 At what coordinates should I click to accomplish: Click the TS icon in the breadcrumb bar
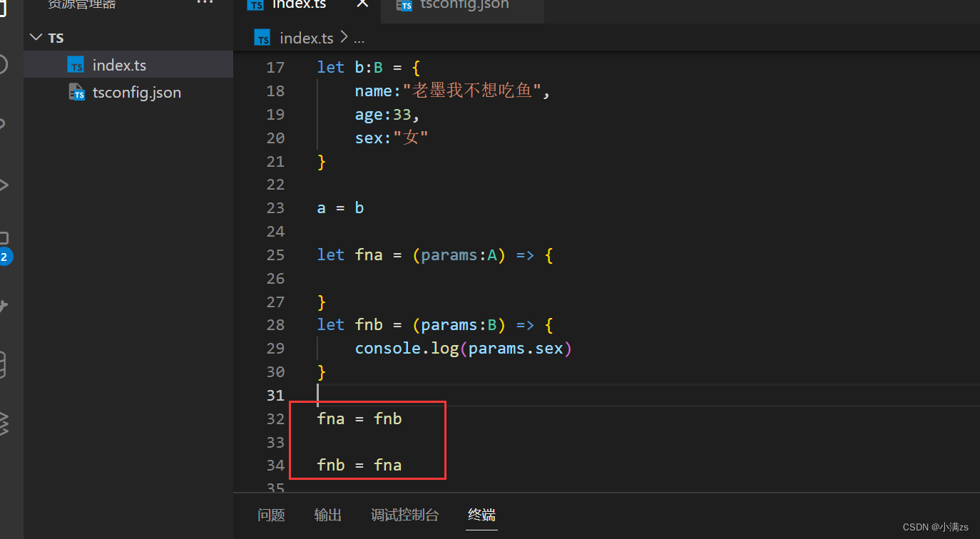(x=262, y=38)
